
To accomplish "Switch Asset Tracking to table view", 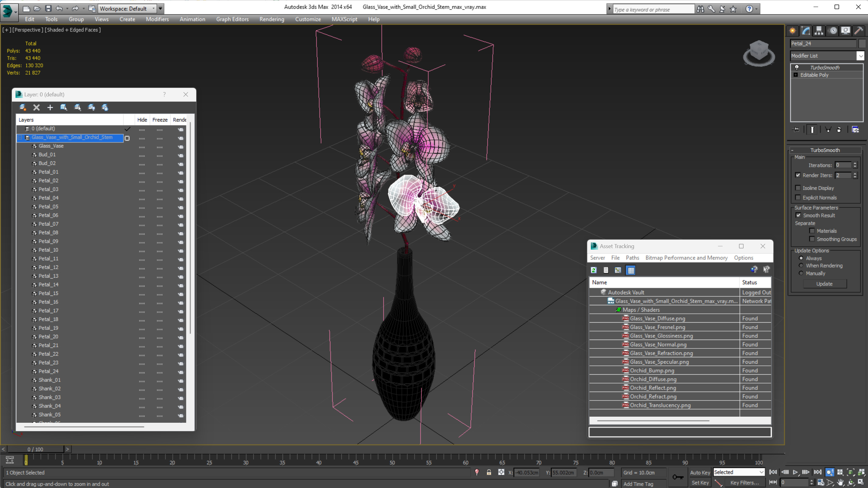I will [x=631, y=270].
